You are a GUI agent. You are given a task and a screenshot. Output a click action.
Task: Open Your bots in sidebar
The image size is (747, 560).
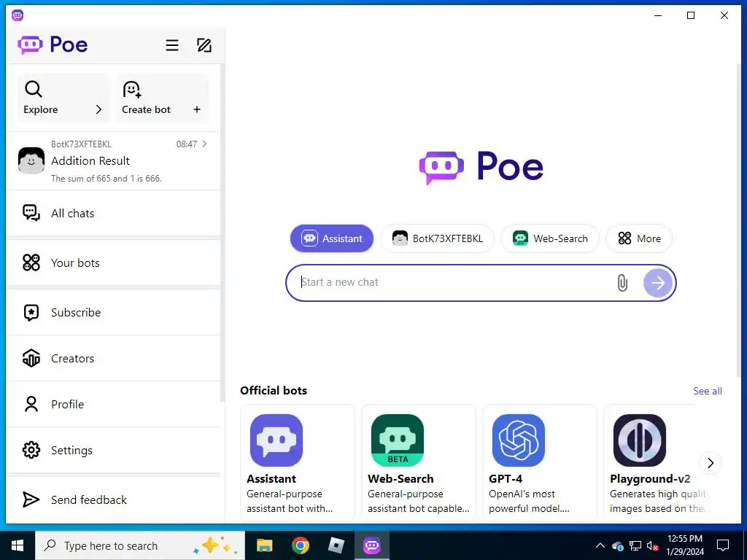113,262
